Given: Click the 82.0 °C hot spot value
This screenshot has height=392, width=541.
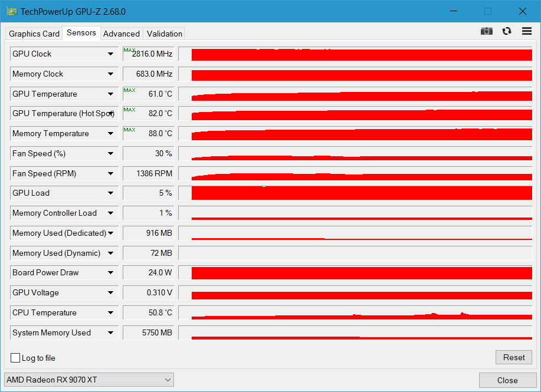Looking at the screenshot, I should (x=149, y=113).
